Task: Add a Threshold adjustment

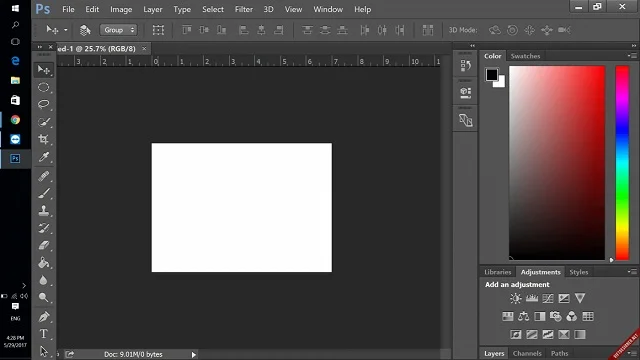Action: pos(548,335)
